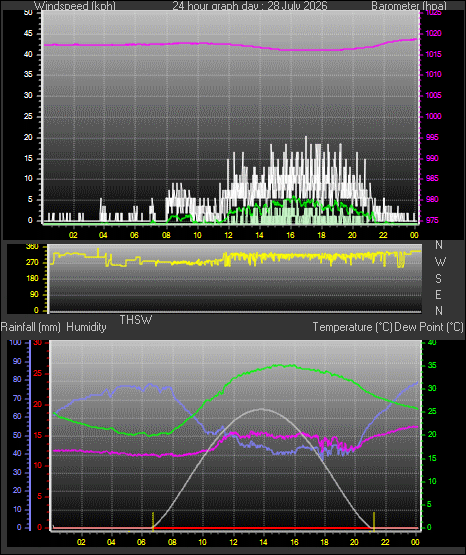Select 35 on the windspeed scale
Image resolution: width=466 pixels, height=555 pixels.
click(28, 75)
